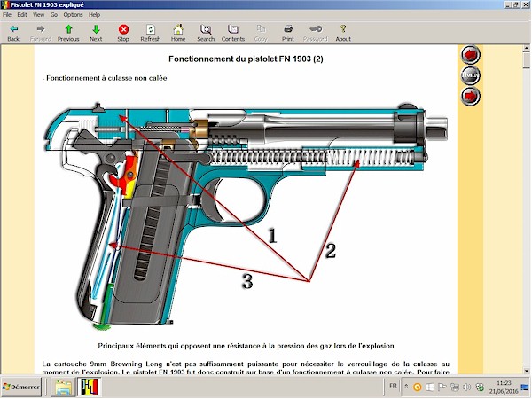Viewport: 532px width, 399px height.
Task: Click the round Home button in the sidebar
Action: pyautogui.click(x=470, y=75)
